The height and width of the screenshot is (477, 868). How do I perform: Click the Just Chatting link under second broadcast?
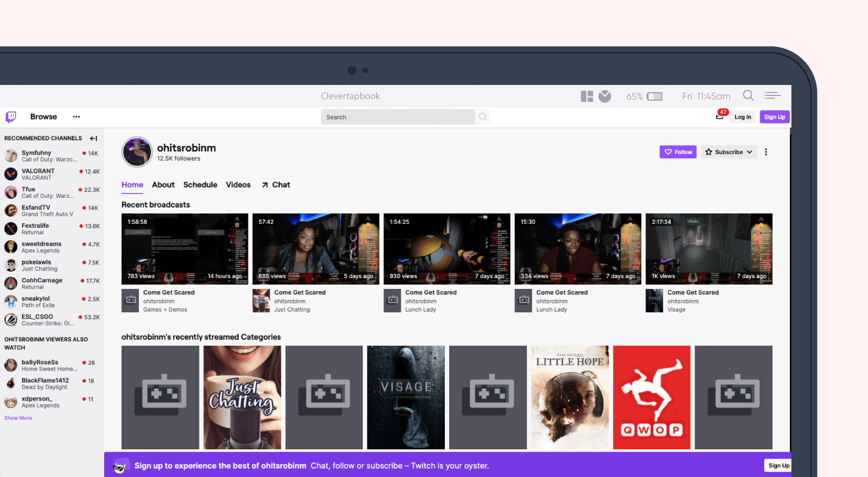pyautogui.click(x=292, y=310)
